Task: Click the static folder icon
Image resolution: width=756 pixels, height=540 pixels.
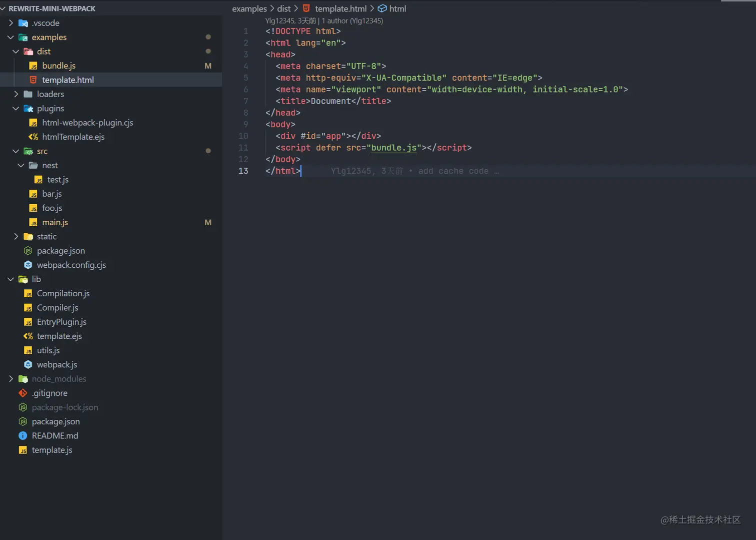Action: click(x=28, y=237)
